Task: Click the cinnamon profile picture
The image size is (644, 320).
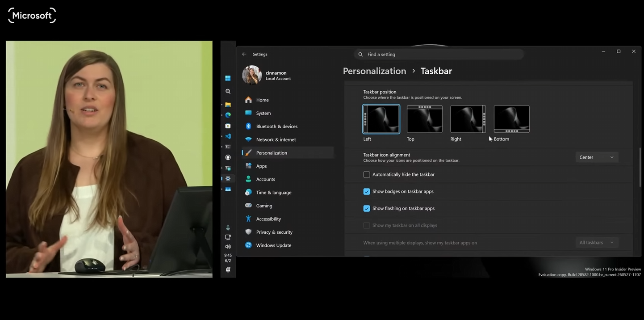Action: point(252,75)
